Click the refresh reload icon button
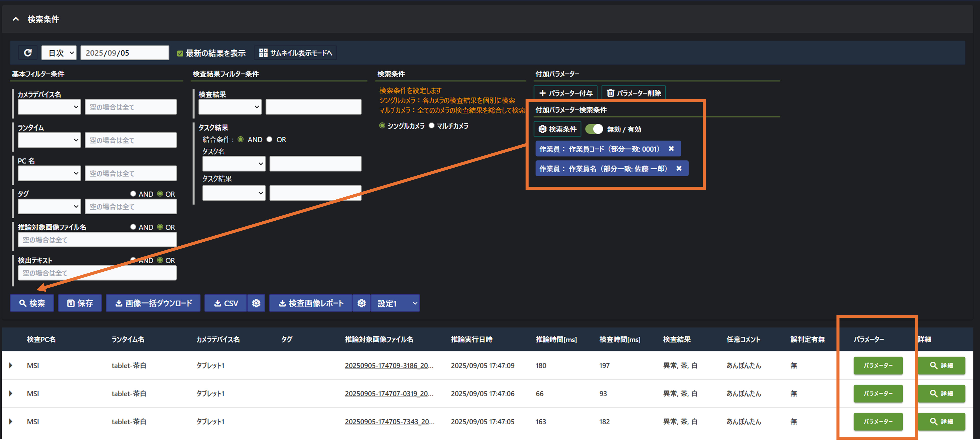This screenshot has width=980, height=440. [28, 53]
